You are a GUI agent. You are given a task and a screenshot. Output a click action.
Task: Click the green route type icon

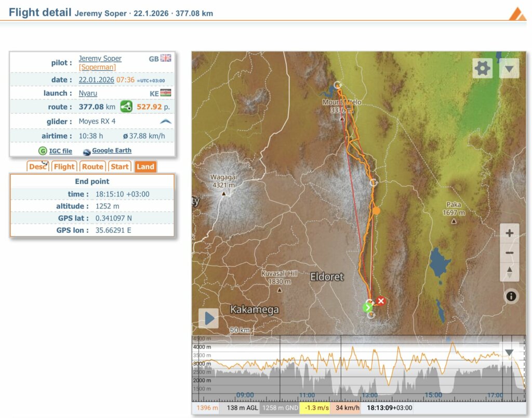point(126,107)
